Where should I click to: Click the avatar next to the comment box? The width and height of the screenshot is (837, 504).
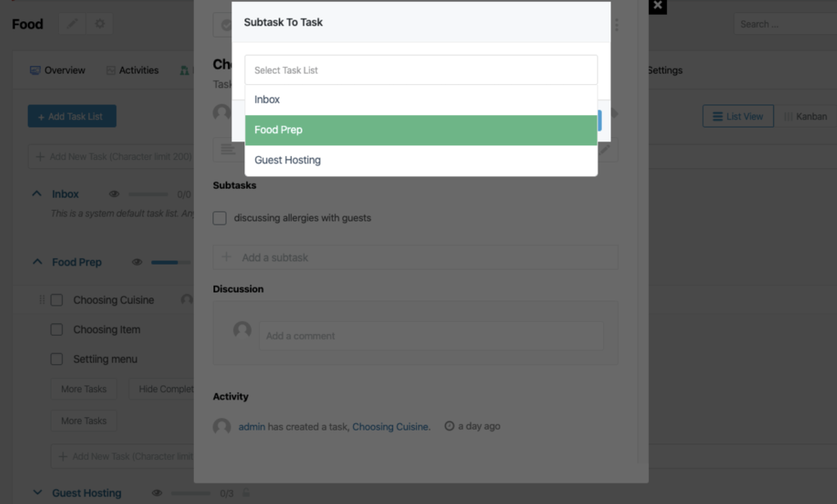(x=242, y=329)
